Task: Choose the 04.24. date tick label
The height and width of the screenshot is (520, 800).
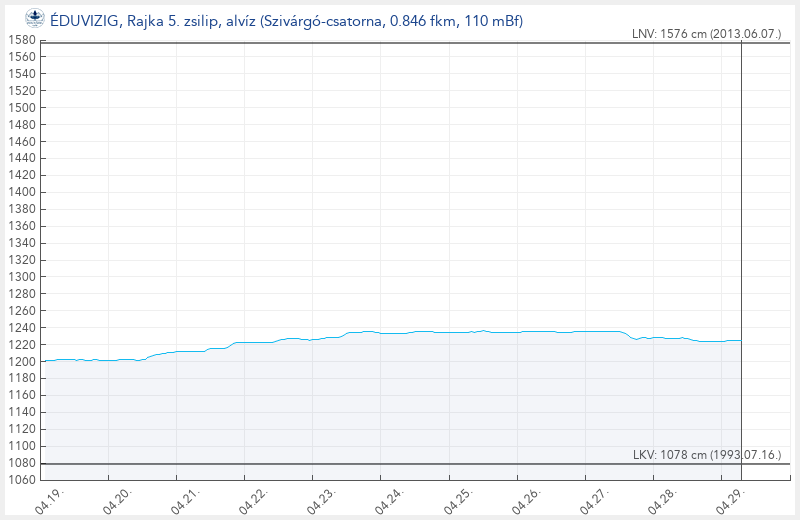Action: (389, 499)
